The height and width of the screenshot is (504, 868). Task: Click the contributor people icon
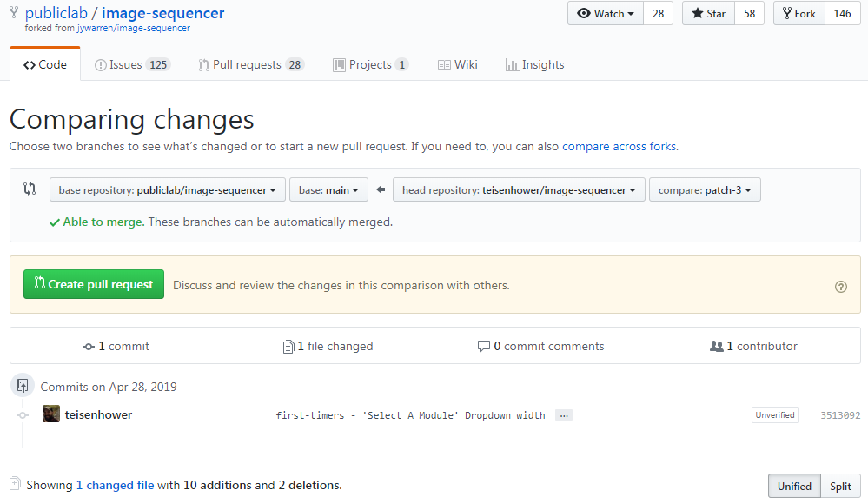pyautogui.click(x=716, y=346)
